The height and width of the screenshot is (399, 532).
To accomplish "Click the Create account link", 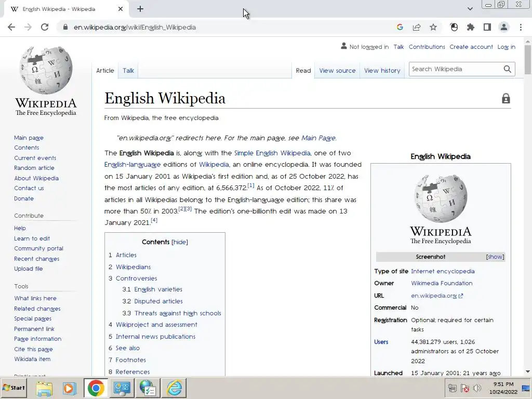I will pos(471,47).
